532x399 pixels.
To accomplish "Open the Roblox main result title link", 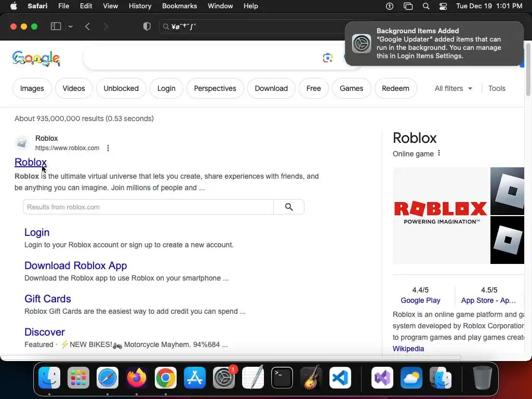I will pyautogui.click(x=31, y=162).
